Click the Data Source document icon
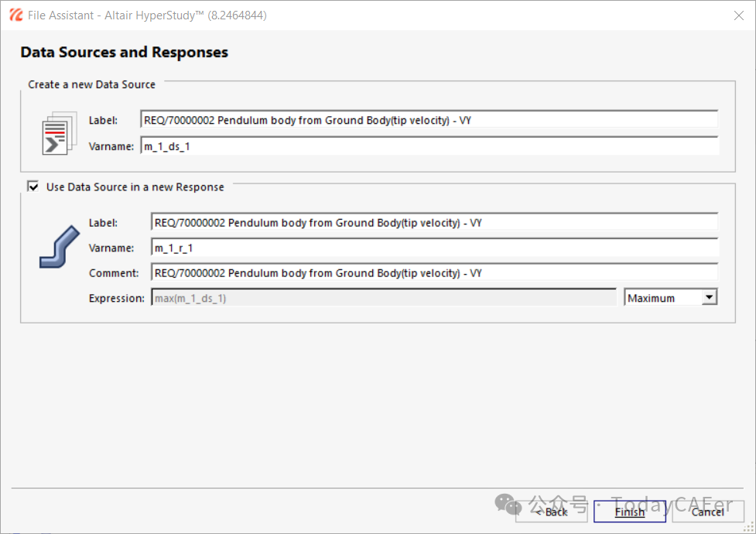Screen dimensions: 756x534 (60, 132)
